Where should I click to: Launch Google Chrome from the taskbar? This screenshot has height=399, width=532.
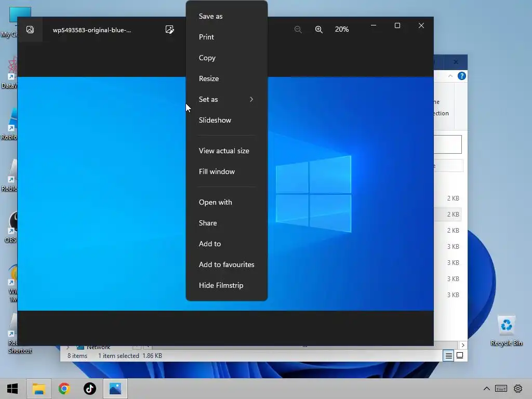pos(64,389)
